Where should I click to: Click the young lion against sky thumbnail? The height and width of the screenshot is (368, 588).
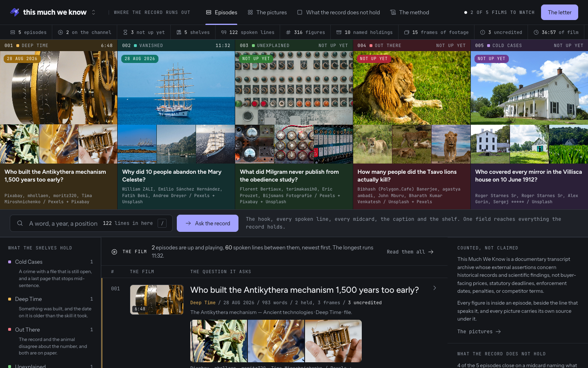pyautogui.click(x=451, y=144)
